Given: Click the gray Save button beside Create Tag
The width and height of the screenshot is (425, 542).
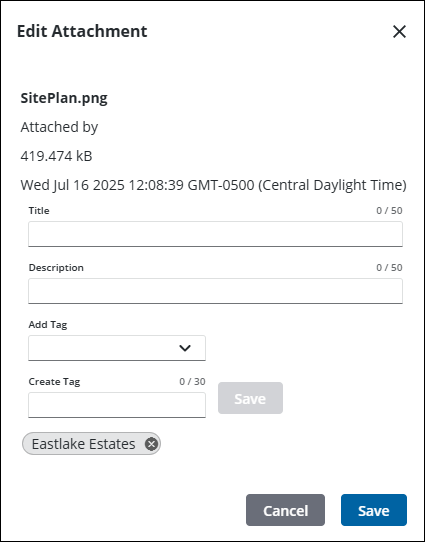Looking at the screenshot, I should pos(250,398).
